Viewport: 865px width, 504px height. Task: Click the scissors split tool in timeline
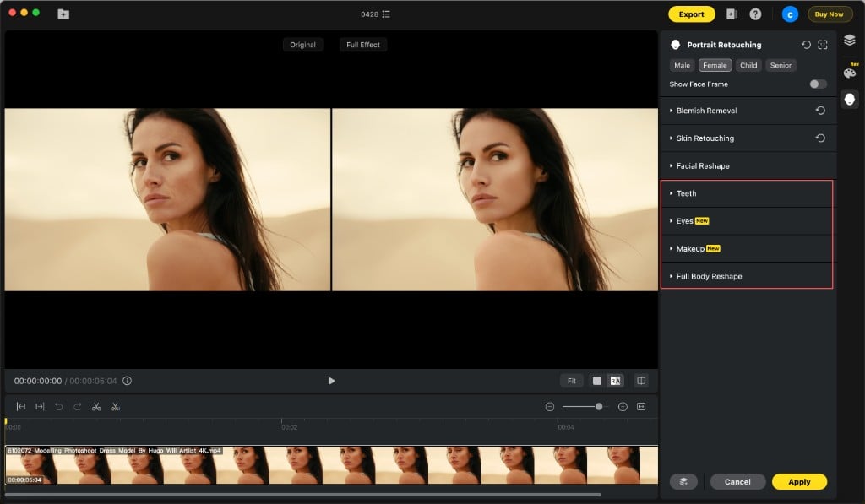click(96, 406)
